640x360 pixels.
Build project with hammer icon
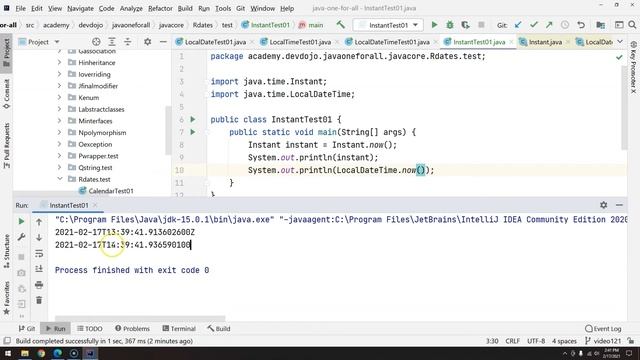tap(340, 25)
